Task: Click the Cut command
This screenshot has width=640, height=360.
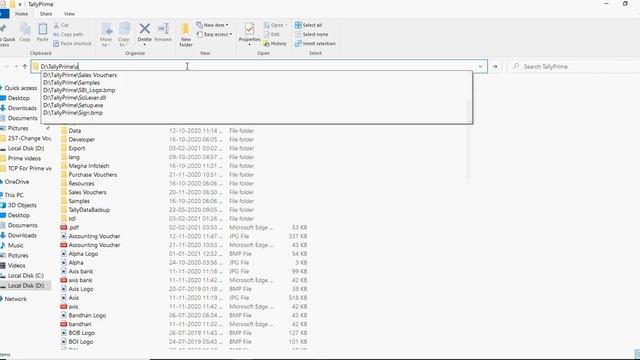Action: pyautogui.click(x=61, y=25)
